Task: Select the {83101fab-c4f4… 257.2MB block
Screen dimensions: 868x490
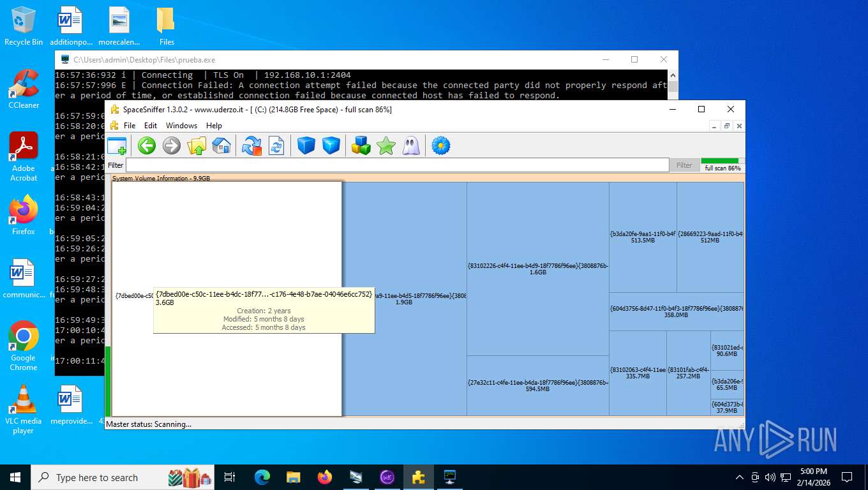Action: point(689,373)
